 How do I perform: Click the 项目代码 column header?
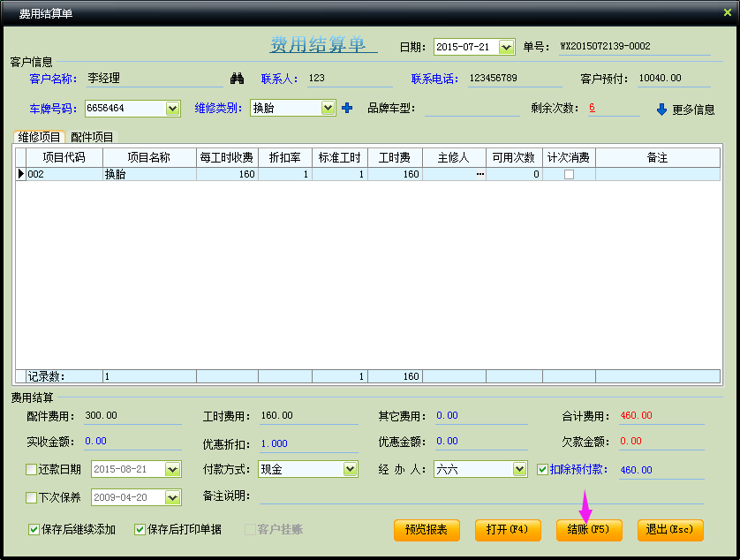[64, 158]
